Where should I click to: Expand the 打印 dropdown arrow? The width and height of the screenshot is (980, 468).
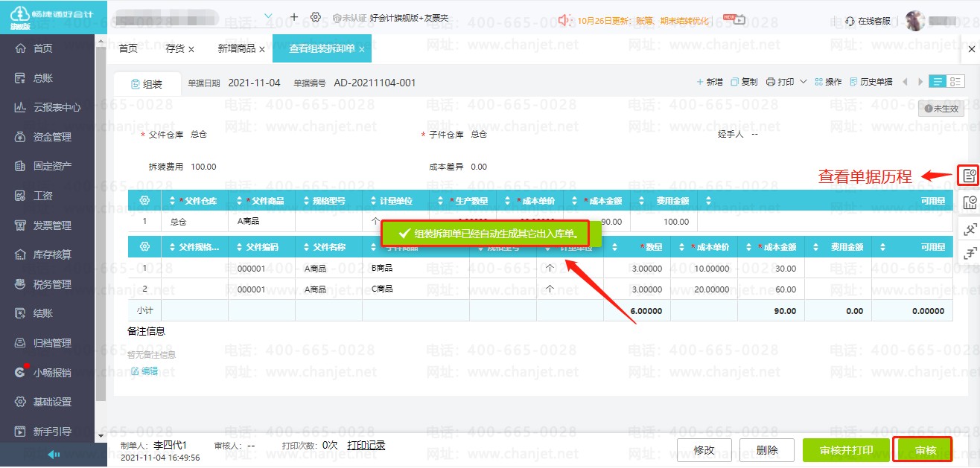[x=804, y=82]
